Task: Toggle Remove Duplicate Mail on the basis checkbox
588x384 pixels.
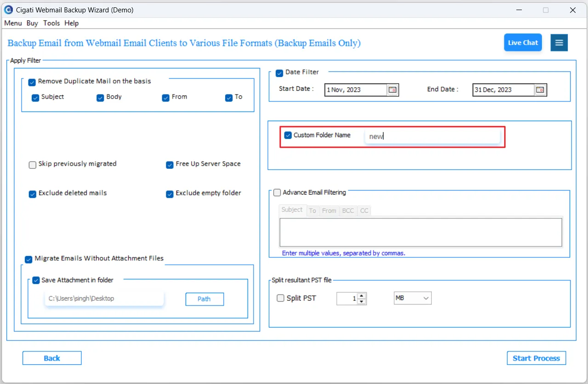Action: (32, 82)
